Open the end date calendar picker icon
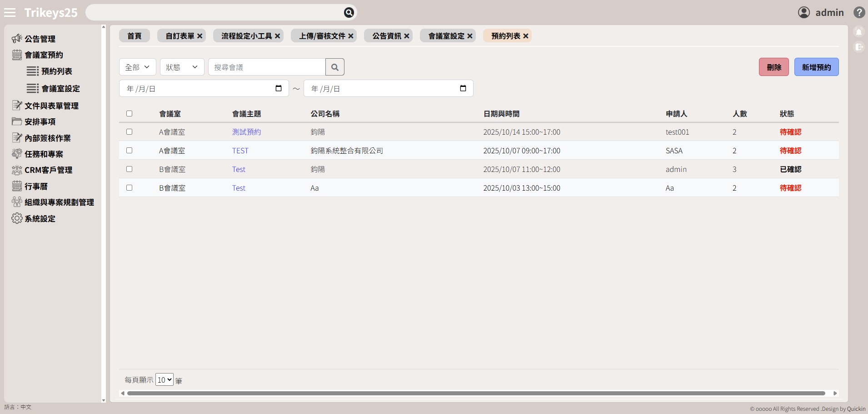The image size is (868, 414). pyautogui.click(x=463, y=88)
